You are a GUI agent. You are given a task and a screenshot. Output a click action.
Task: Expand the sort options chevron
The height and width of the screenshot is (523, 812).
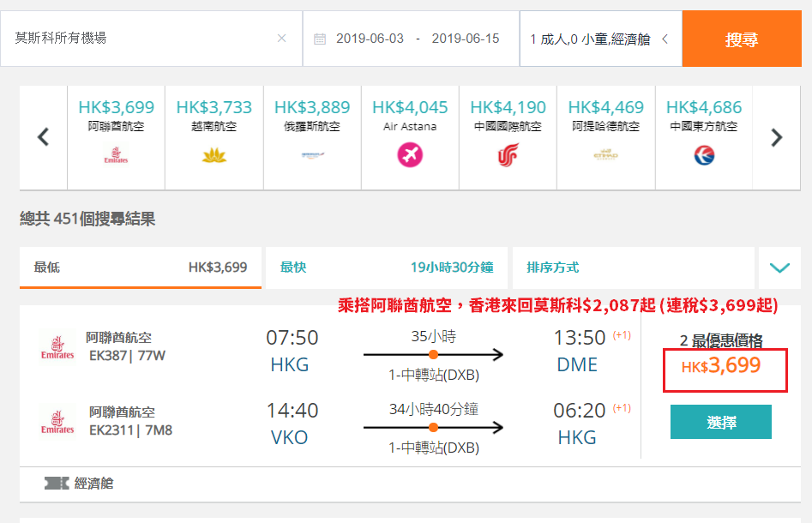coord(779,268)
